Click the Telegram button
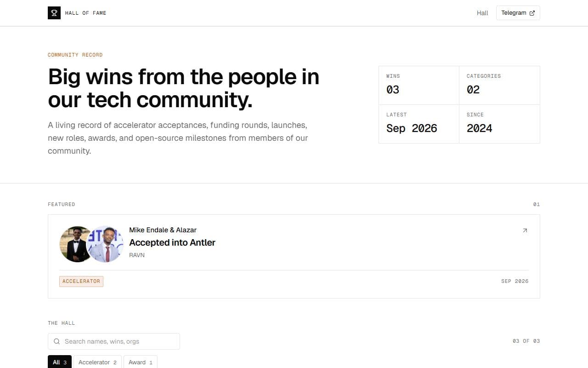 pos(518,13)
